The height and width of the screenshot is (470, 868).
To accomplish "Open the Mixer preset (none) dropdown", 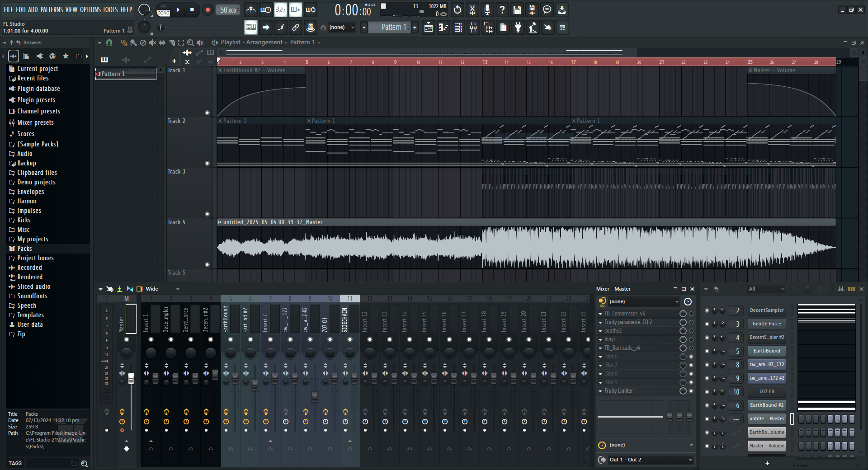I will point(644,301).
